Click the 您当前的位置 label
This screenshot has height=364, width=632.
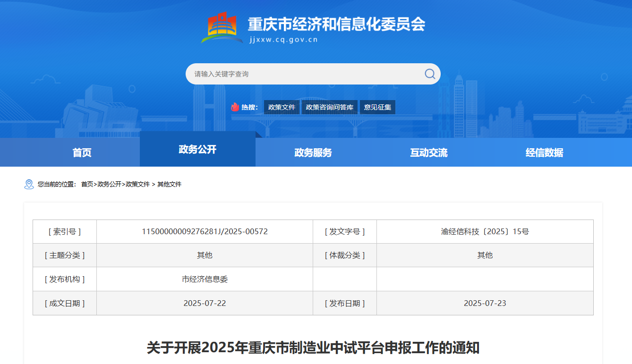[57, 184]
